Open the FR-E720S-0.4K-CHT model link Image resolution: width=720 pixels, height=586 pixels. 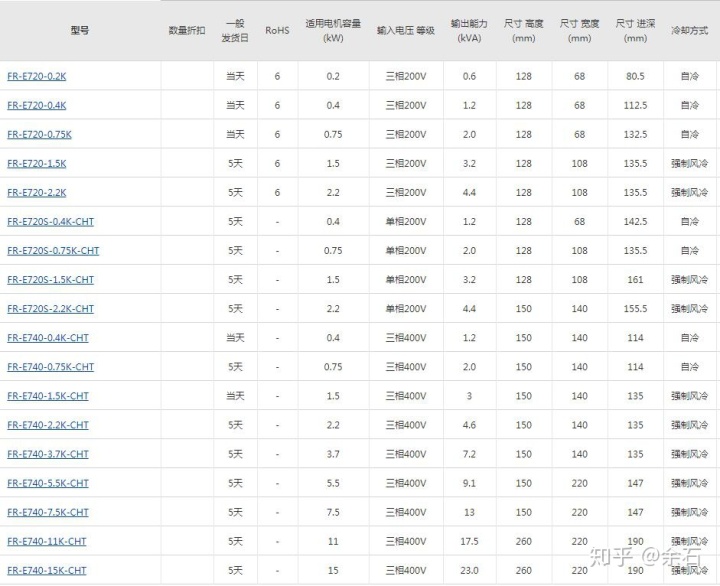(x=51, y=222)
